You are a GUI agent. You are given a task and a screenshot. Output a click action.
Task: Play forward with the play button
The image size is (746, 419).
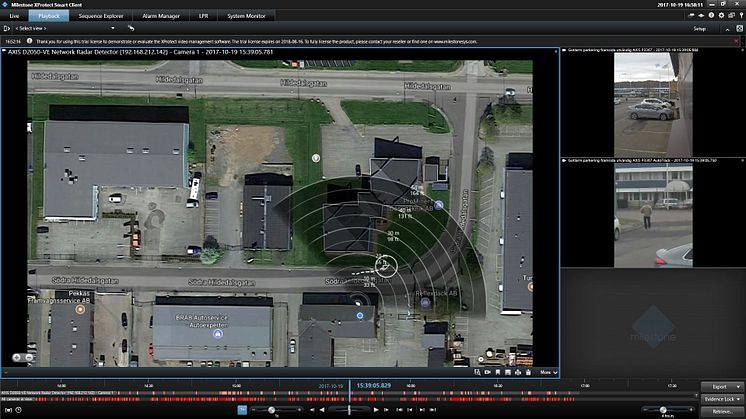coord(376,409)
